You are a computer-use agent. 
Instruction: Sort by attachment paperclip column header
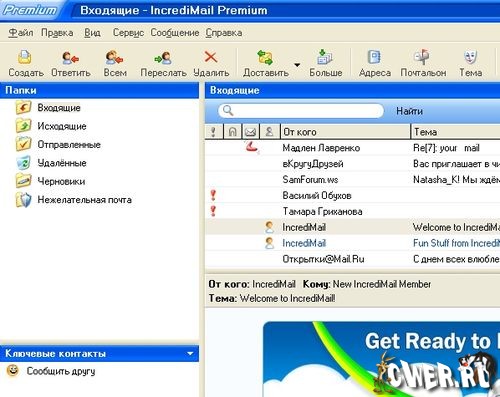click(x=232, y=132)
